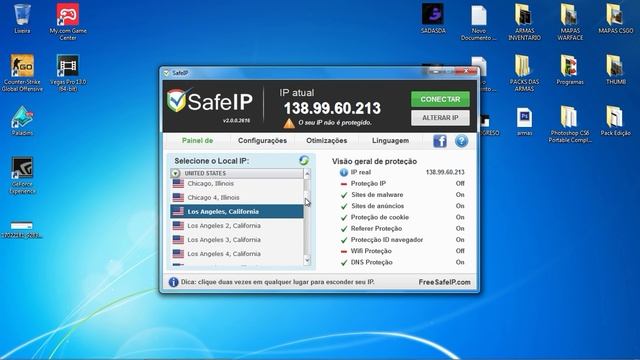
Task: Select Chicago, Illinois location
Action: pos(237,184)
